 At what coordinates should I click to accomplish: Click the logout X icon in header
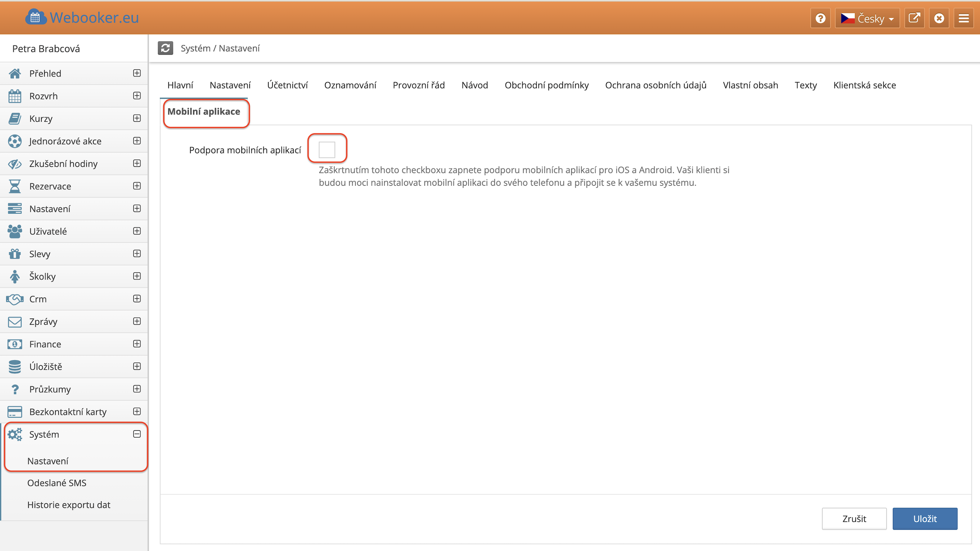939,18
